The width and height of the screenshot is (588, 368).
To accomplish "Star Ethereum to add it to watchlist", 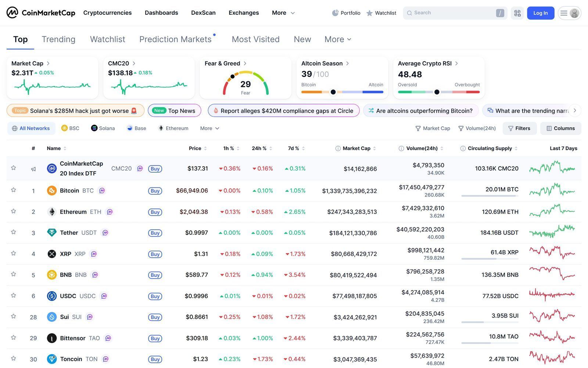I will coord(13,212).
